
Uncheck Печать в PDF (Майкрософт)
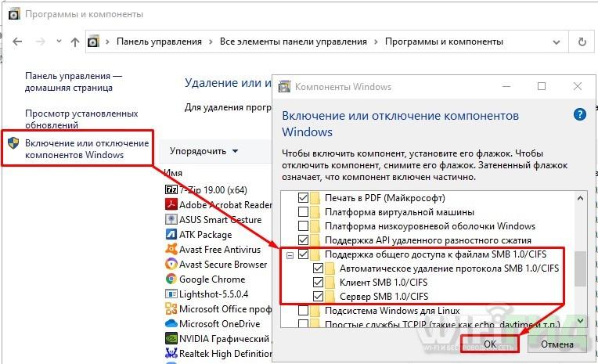tap(303, 197)
